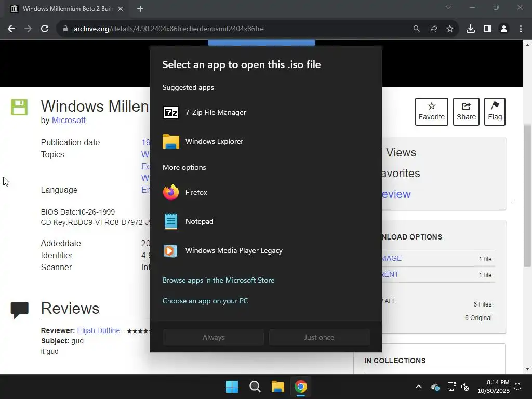Click the SHOW ALL files link
Image resolution: width=532 pixels, height=399 pixels.
pyautogui.click(x=389, y=301)
